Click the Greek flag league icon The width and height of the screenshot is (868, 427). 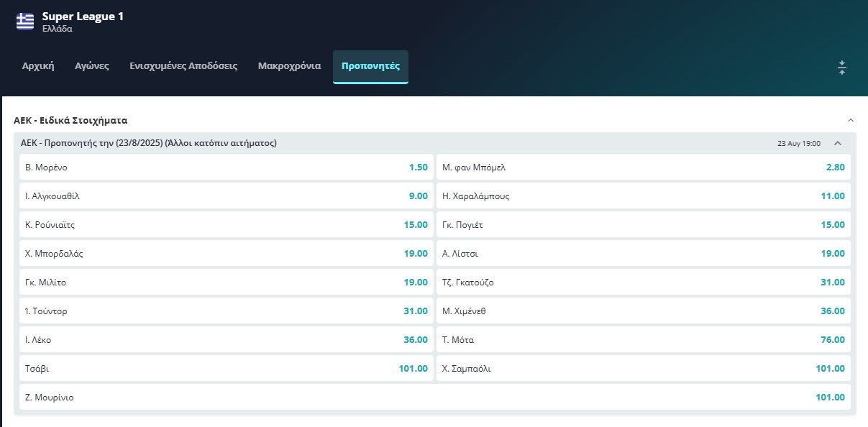tap(25, 22)
